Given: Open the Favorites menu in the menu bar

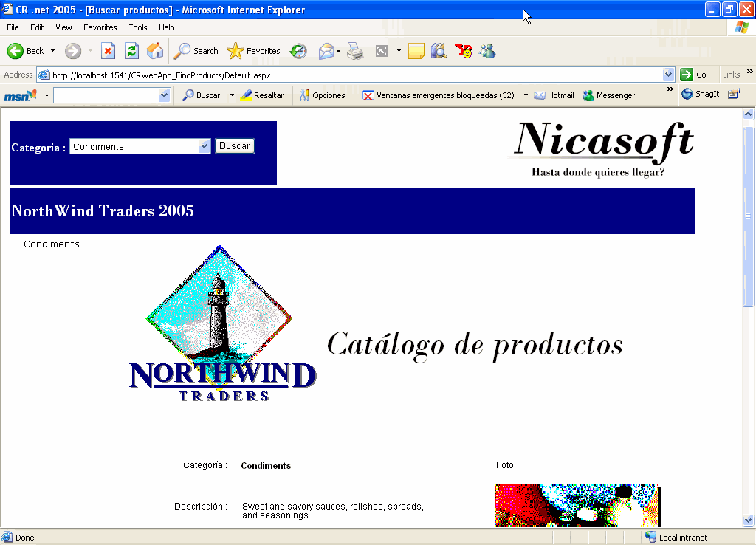Looking at the screenshot, I should coord(100,27).
